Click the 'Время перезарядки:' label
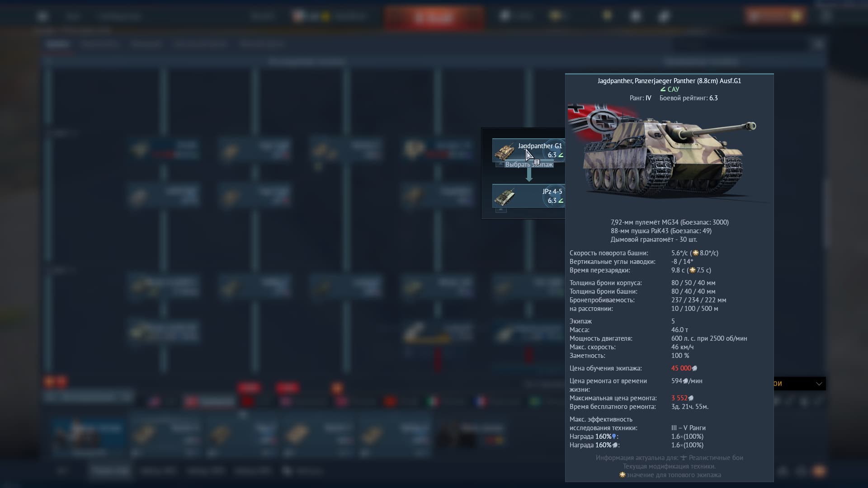Image resolution: width=868 pixels, height=488 pixels. [599, 270]
